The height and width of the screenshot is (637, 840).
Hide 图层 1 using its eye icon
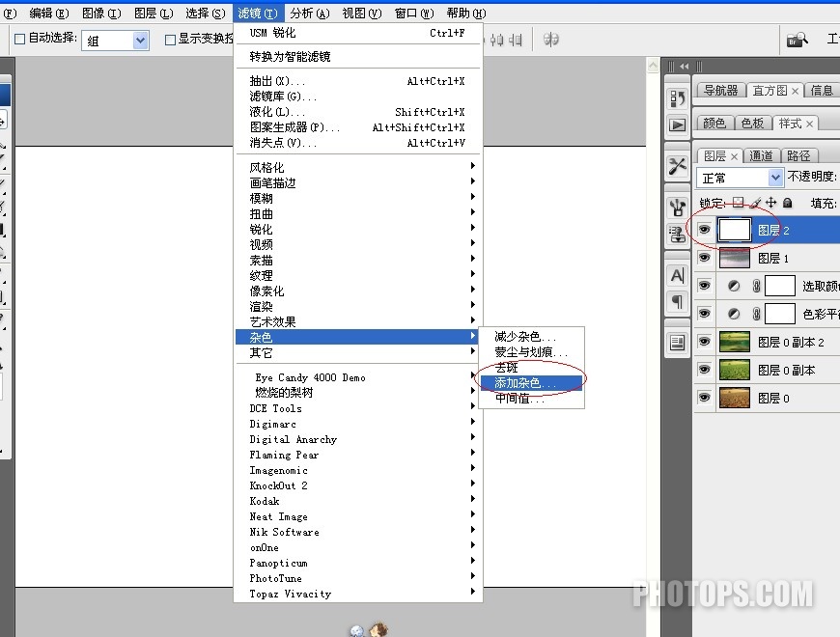click(704, 258)
